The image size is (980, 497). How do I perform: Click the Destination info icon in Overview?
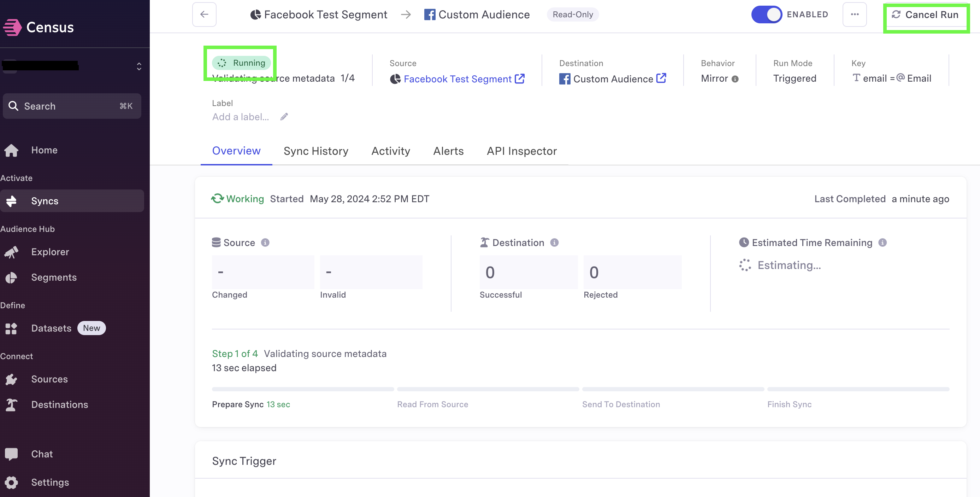click(x=554, y=242)
